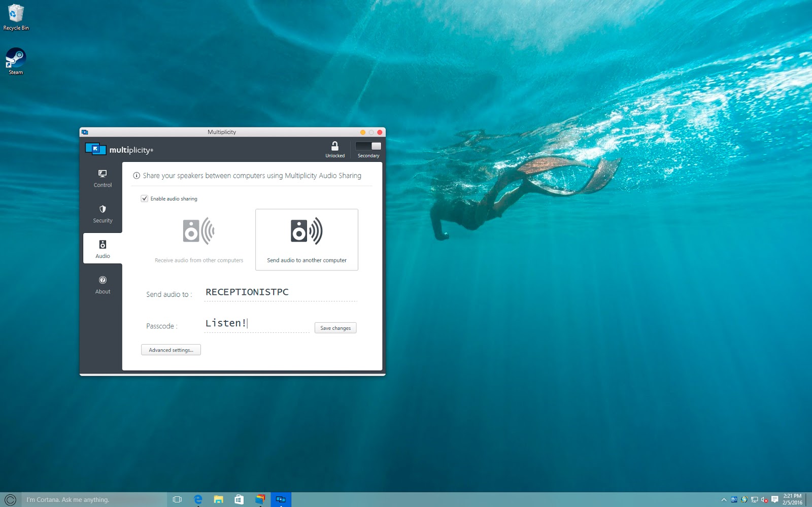Viewport: 812px width, 507px height.
Task: Select the Steam desktop shortcut
Action: [x=16, y=61]
